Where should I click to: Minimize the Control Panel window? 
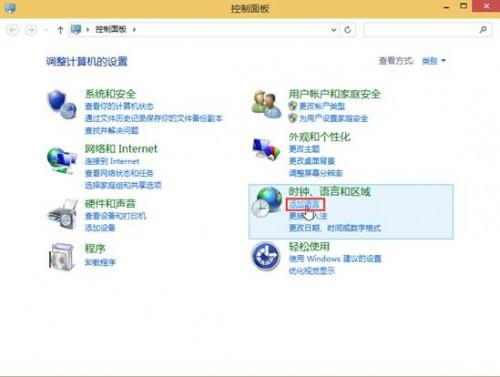(x=447, y=7)
